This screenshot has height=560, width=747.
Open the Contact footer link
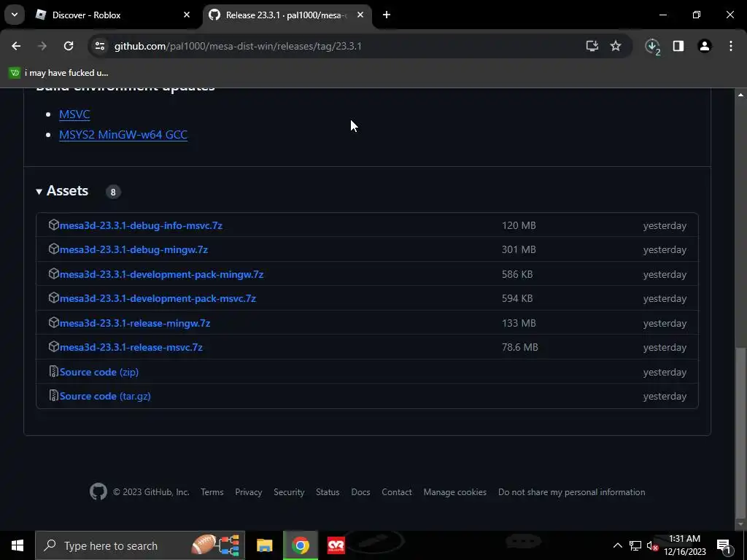[x=396, y=492]
